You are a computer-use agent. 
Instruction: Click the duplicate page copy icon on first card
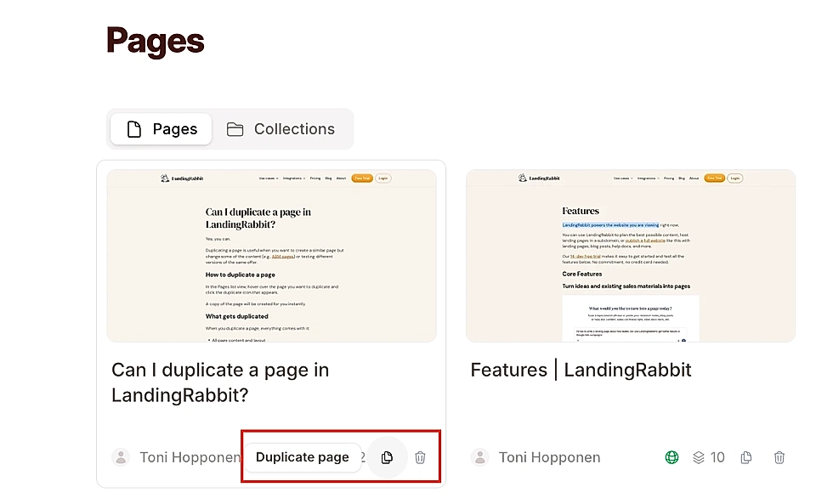point(388,457)
